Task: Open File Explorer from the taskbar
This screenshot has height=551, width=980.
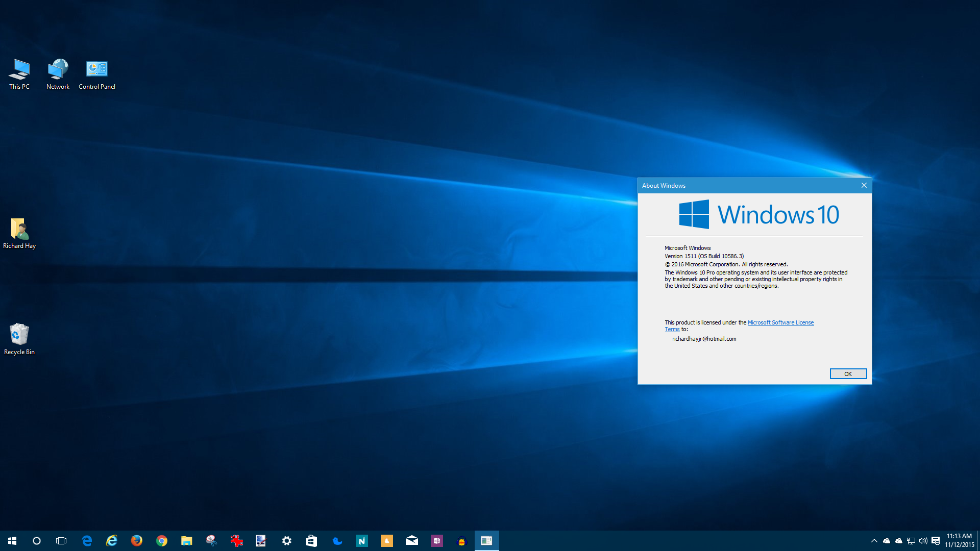Action: 187,541
